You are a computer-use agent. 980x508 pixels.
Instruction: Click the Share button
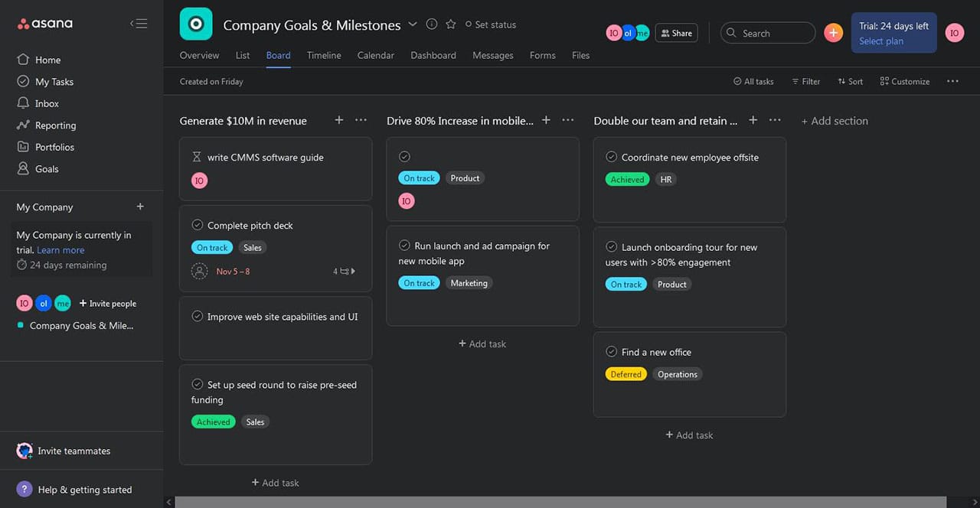(676, 33)
